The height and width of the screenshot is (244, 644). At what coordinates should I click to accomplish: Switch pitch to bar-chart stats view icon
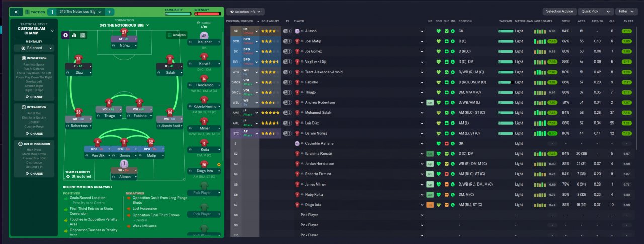pyautogui.click(x=74, y=35)
